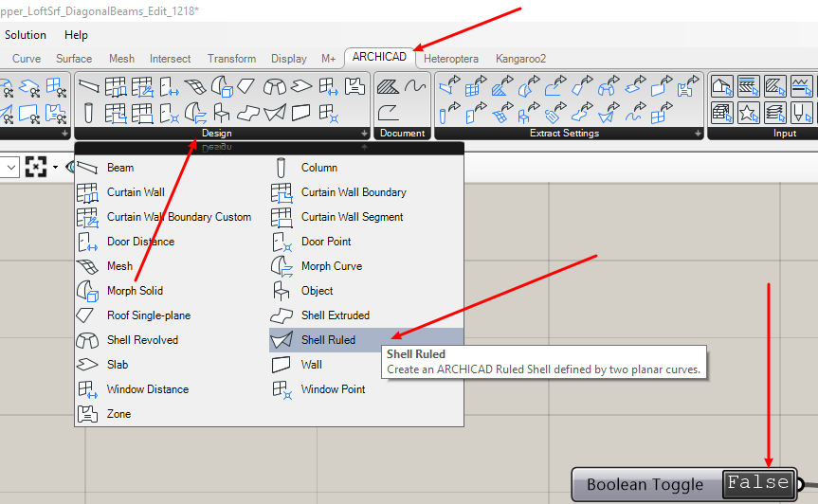The width and height of the screenshot is (818, 504).
Task: Select the Beam component in the list
Action: point(119,168)
